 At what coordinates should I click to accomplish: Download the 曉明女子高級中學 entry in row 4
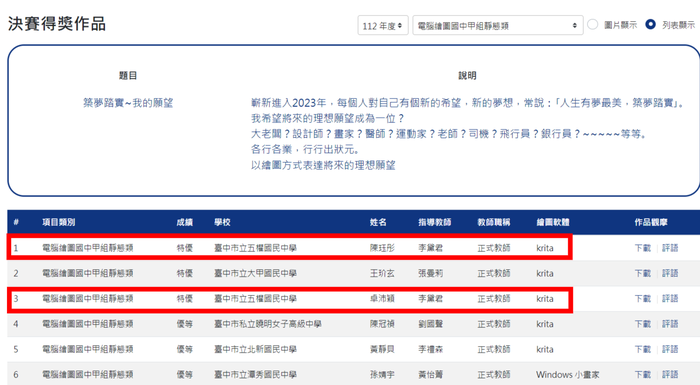tap(643, 324)
